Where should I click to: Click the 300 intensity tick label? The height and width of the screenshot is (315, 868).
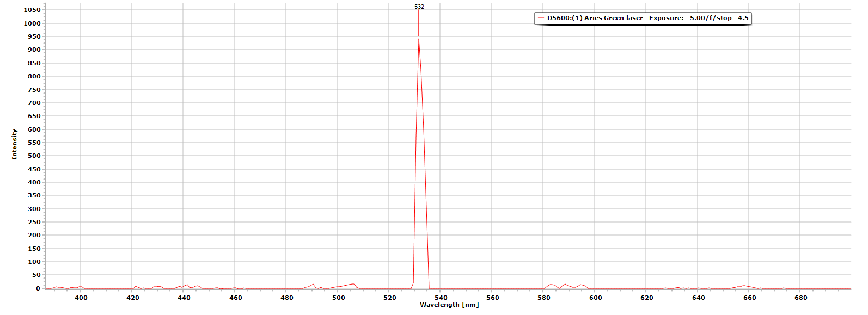[x=34, y=209]
